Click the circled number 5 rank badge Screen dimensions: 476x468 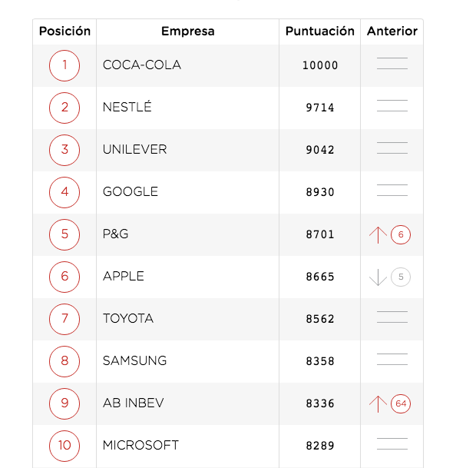pos(64,234)
